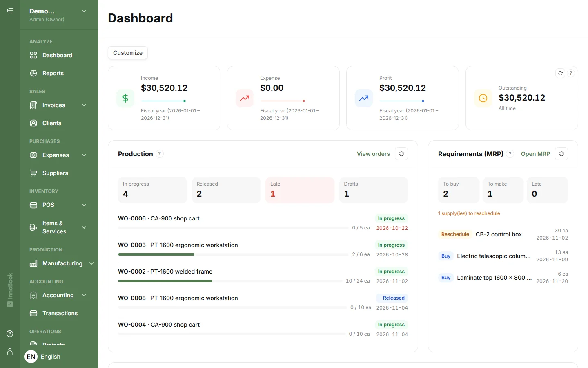
Task: Click the Reports chart icon in sidebar
Action: [33, 73]
